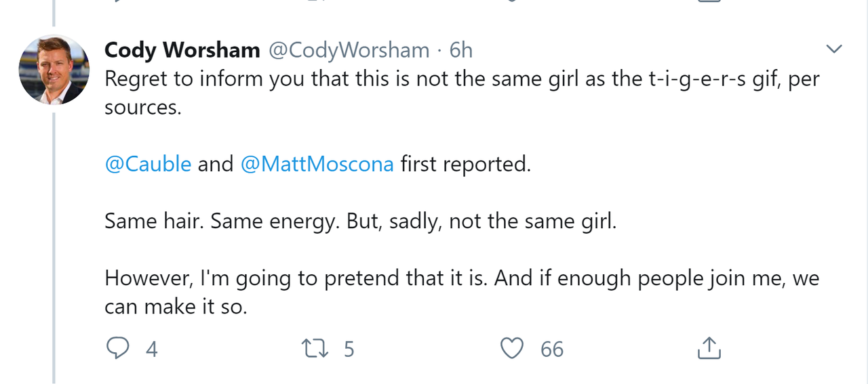Visit the @MattMoscona mention link
The image size is (868, 384).
317,164
